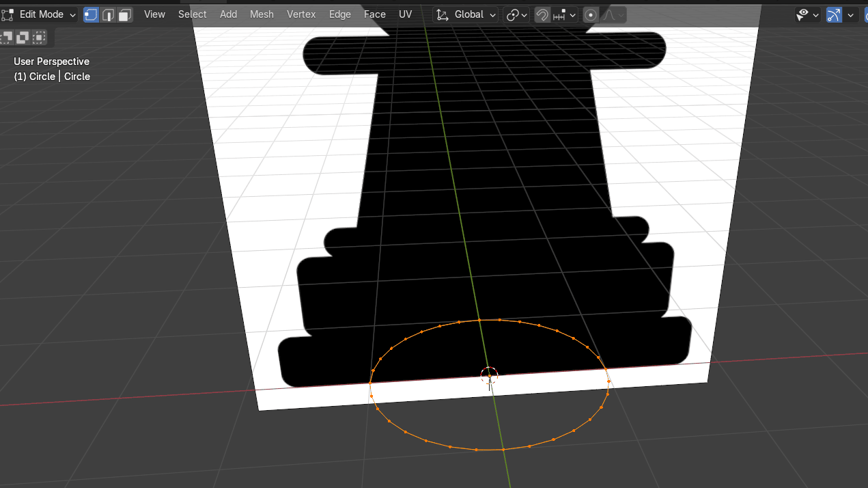
Task: Open viewport selectability and visibility options
Action: 807,14
